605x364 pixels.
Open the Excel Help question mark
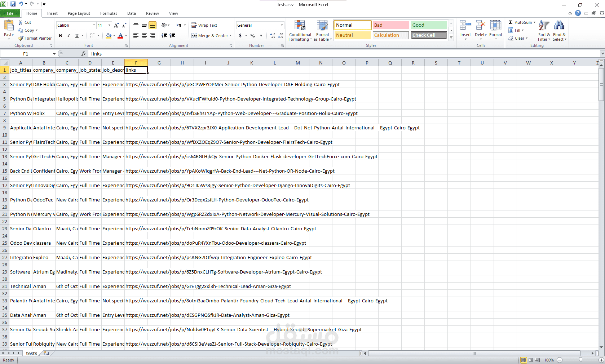point(578,13)
